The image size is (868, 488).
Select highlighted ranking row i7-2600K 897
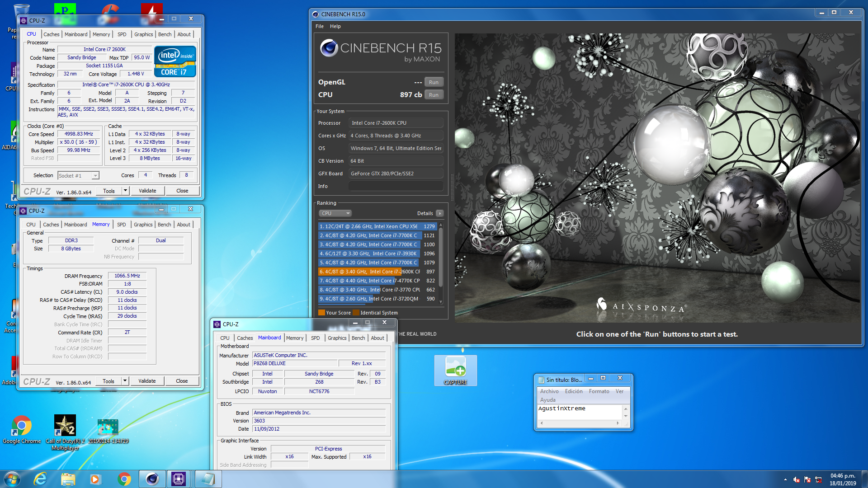click(x=377, y=272)
